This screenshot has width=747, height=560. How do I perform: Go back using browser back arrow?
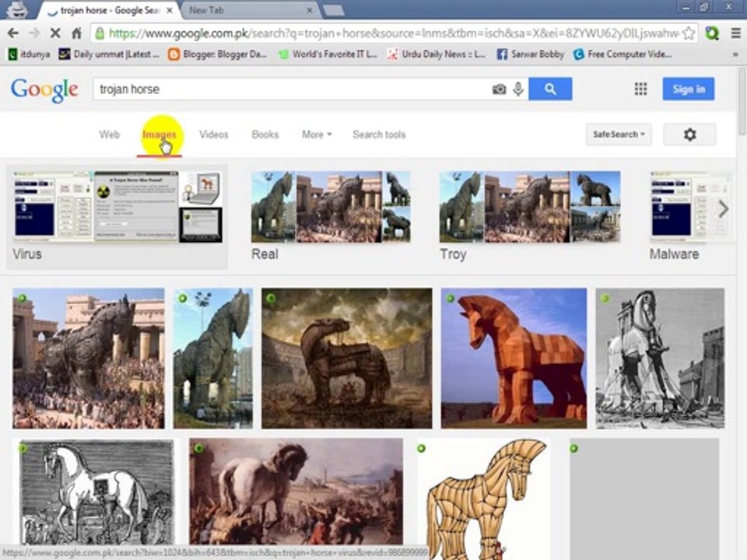pos(13,33)
